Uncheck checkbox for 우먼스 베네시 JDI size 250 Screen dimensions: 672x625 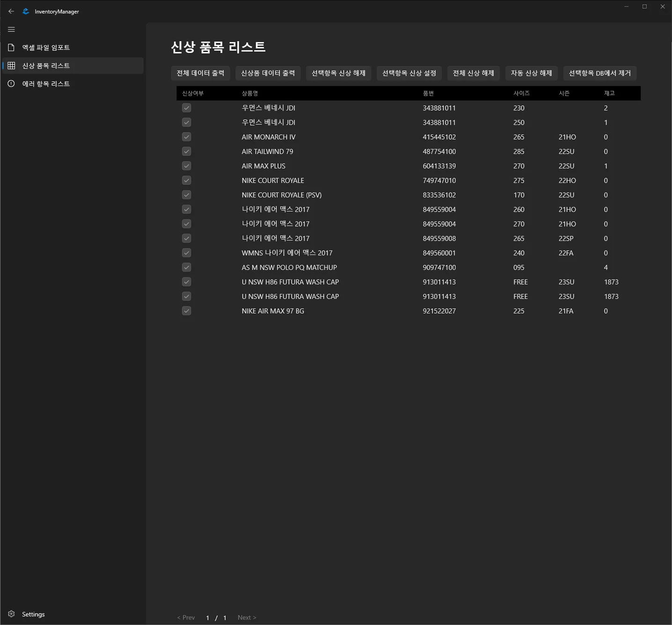tap(186, 122)
